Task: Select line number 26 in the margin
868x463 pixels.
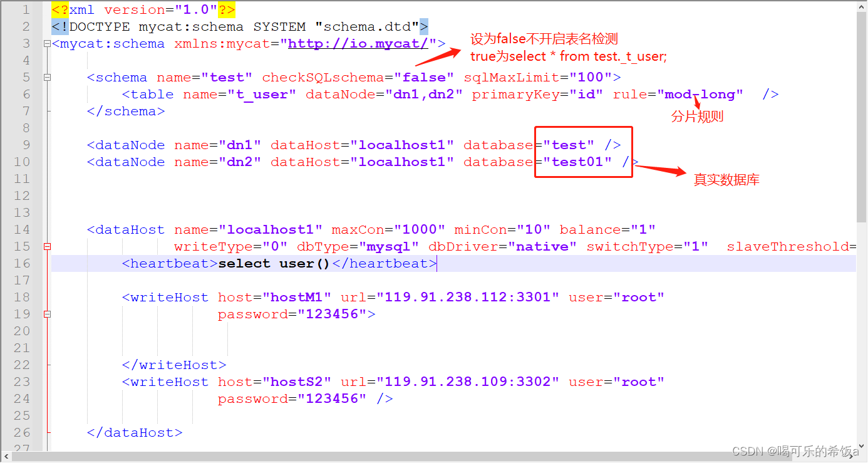Action: [21, 433]
